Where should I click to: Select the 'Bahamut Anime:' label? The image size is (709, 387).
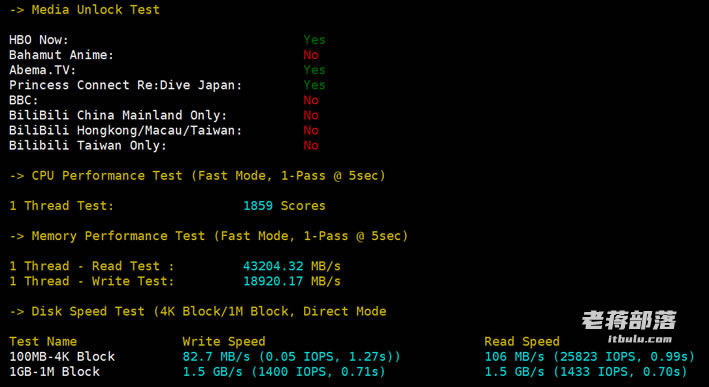(61, 55)
